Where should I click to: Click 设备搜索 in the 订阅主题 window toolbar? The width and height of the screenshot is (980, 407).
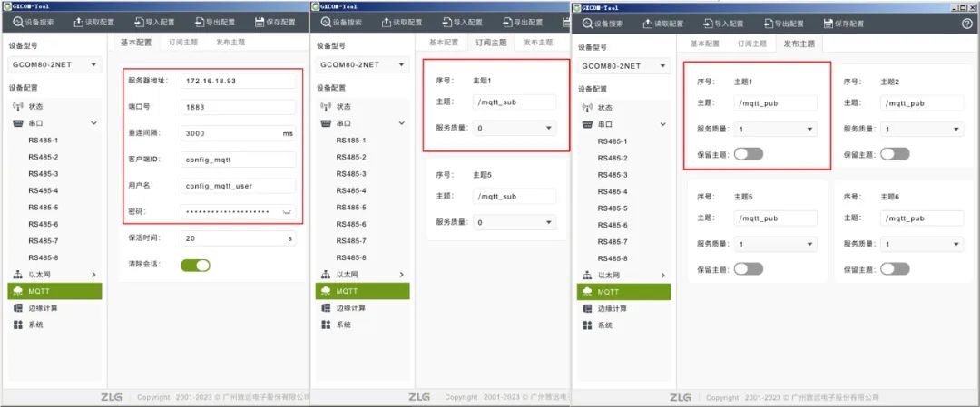coord(342,22)
